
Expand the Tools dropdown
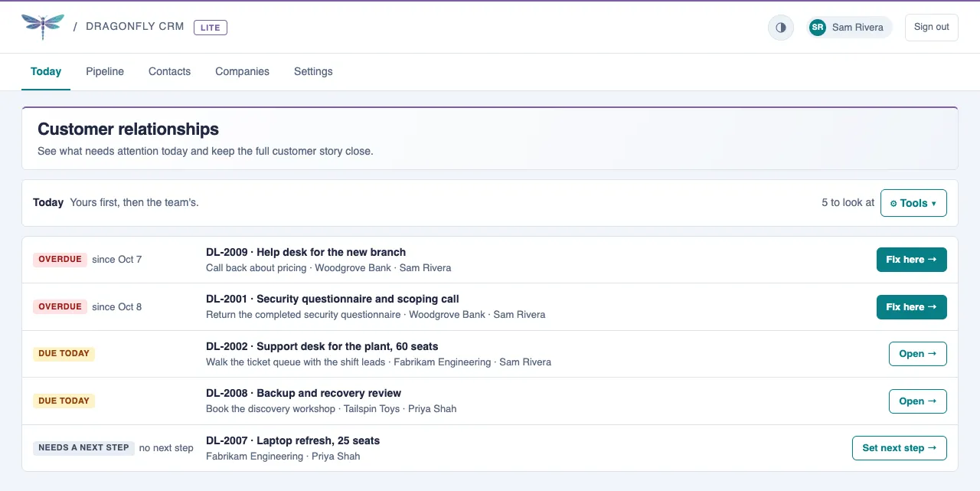tap(913, 203)
